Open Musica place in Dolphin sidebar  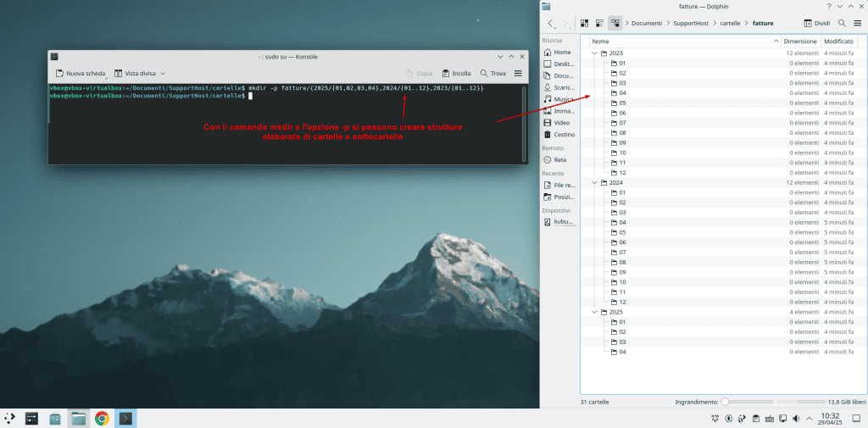(x=559, y=99)
